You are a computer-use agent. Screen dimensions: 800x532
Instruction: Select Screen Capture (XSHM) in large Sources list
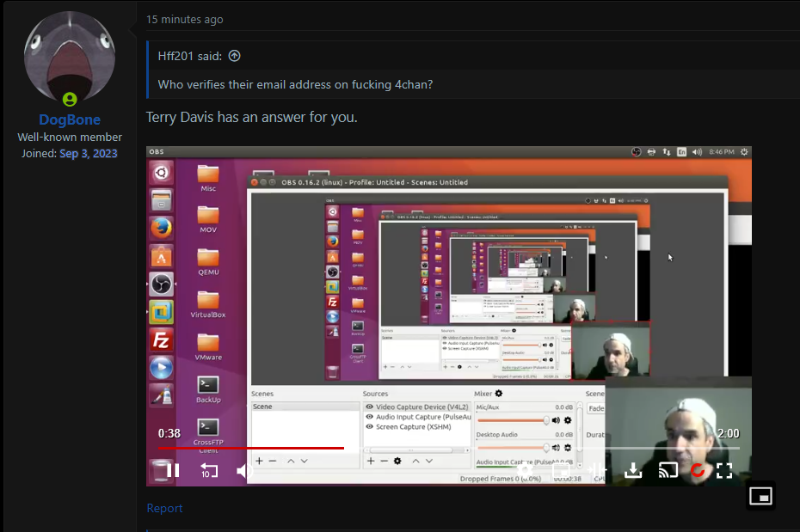413,427
